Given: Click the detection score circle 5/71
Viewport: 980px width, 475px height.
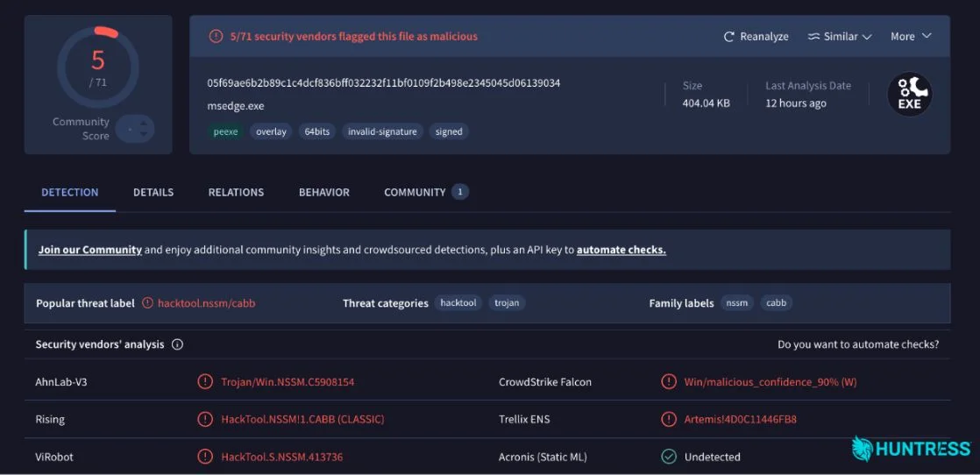Looking at the screenshot, I should click(x=98, y=67).
